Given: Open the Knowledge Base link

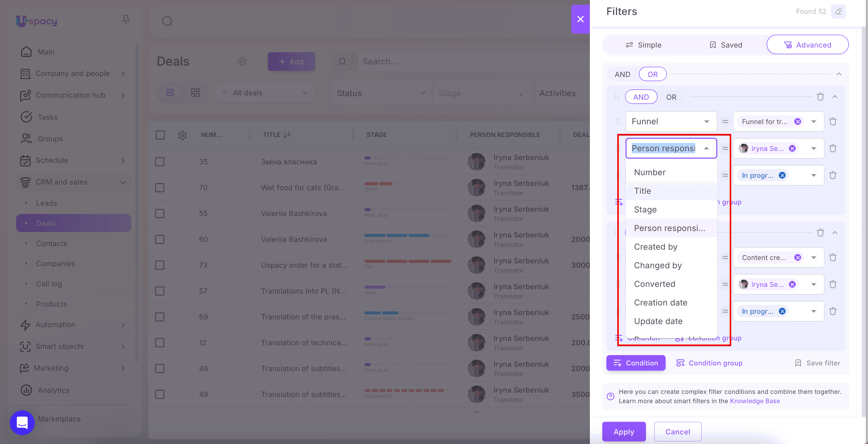Looking at the screenshot, I should click(755, 401).
